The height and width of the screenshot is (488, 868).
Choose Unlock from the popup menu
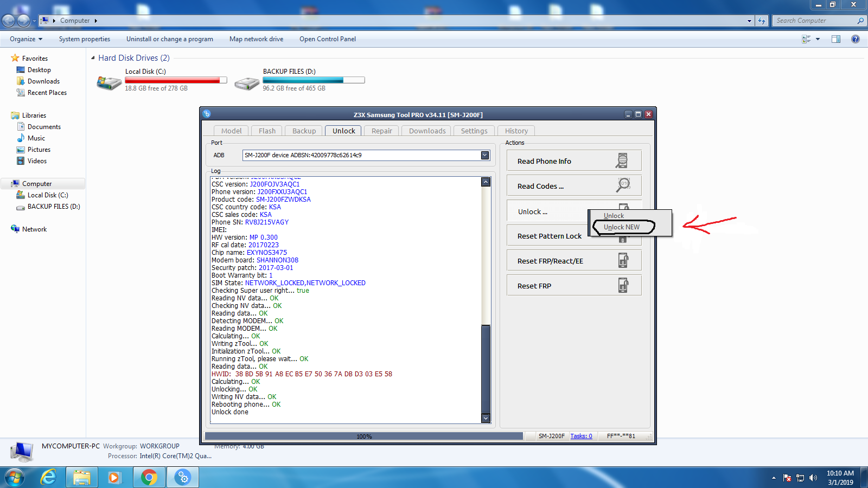point(614,216)
